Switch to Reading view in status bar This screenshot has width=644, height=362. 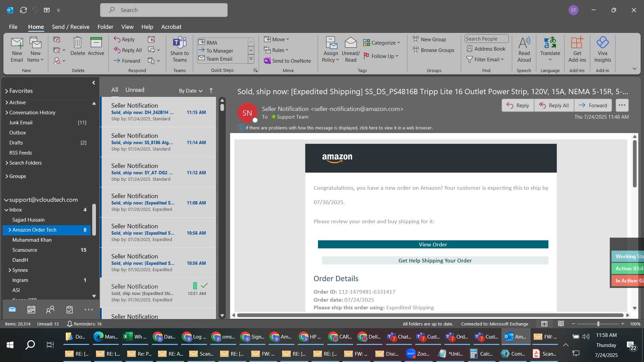pyautogui.click(x=561, y=324)
